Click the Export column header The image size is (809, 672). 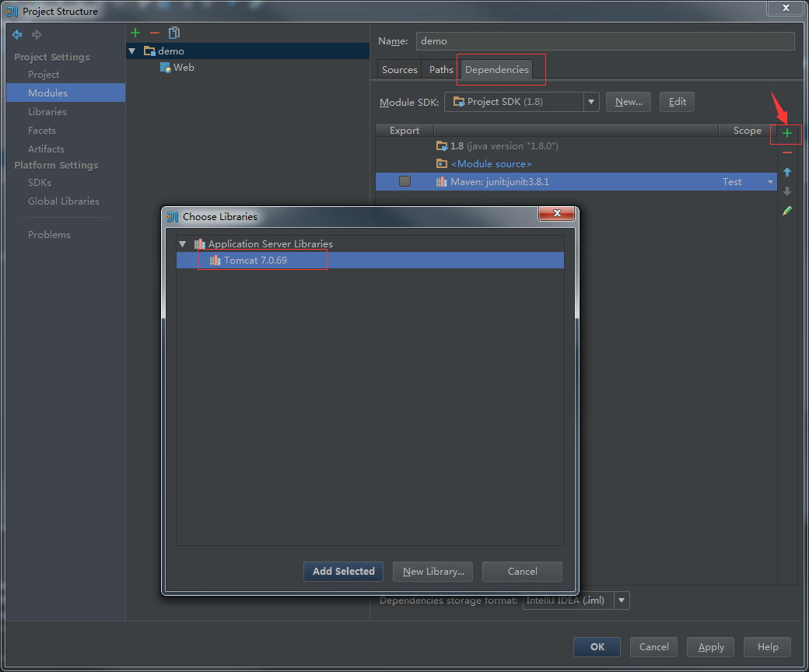pyautogui.click(x=404, y=131)
